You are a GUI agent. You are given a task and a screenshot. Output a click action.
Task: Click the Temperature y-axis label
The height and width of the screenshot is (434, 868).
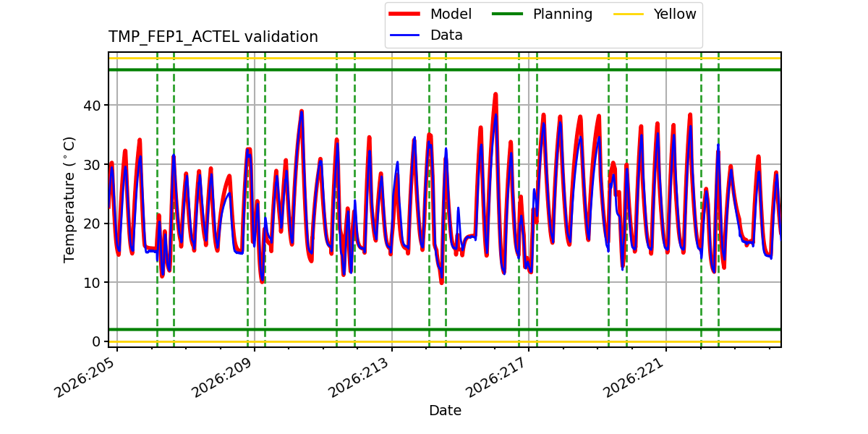pyautogui.click(x=70, y=199)
